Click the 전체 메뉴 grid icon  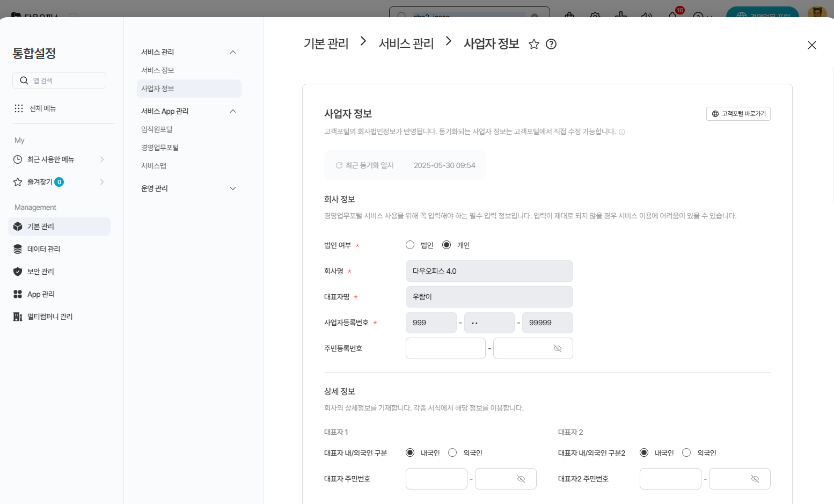point(19,108)
